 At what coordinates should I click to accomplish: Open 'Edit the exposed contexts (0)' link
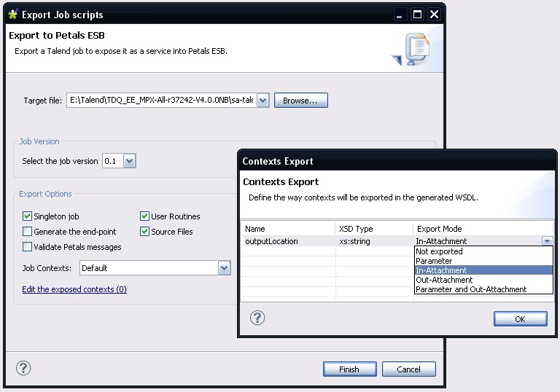click(x=74, y=289)
